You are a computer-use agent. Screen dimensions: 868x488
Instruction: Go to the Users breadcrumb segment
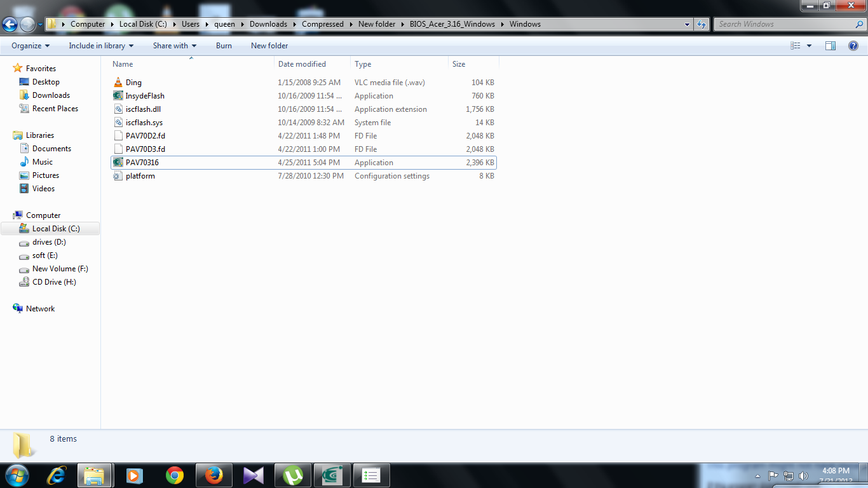coord(191,24)
